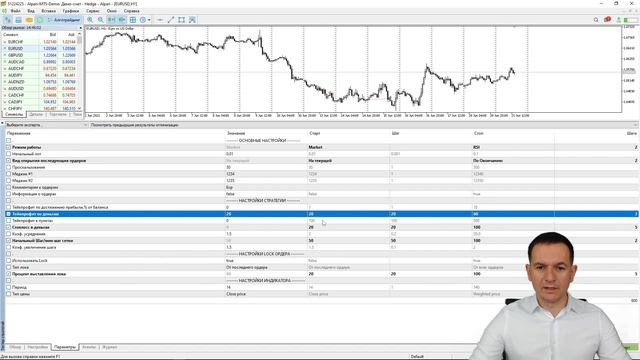Click value 14 of Период

tap(228, 287)
